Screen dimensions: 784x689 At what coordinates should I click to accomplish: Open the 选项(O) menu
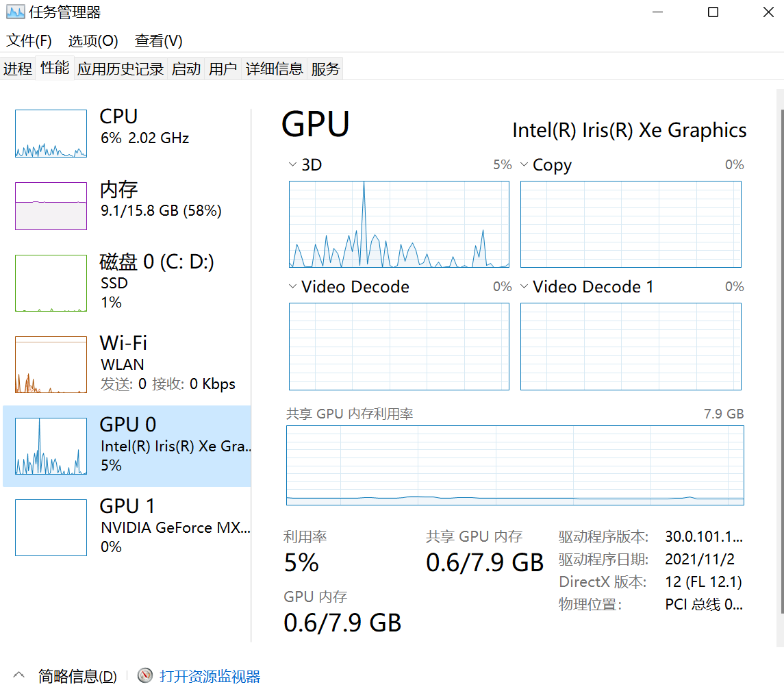pos(93,41)
